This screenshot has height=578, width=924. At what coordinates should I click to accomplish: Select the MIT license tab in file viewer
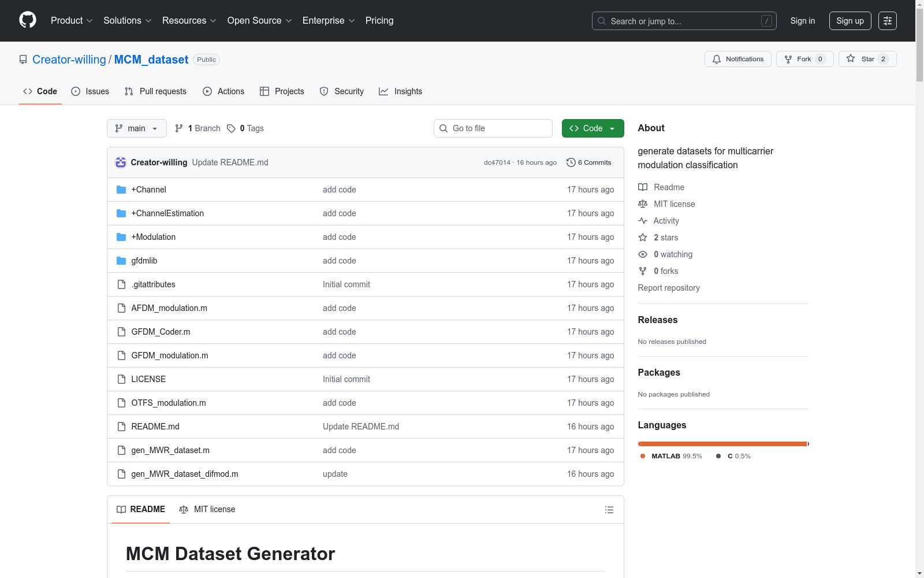tap(207, 509)
